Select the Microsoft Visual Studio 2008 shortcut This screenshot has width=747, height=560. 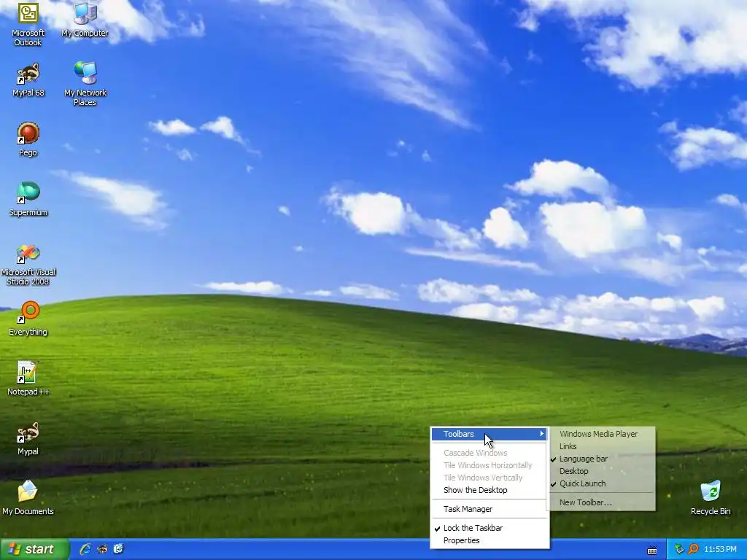28,265
